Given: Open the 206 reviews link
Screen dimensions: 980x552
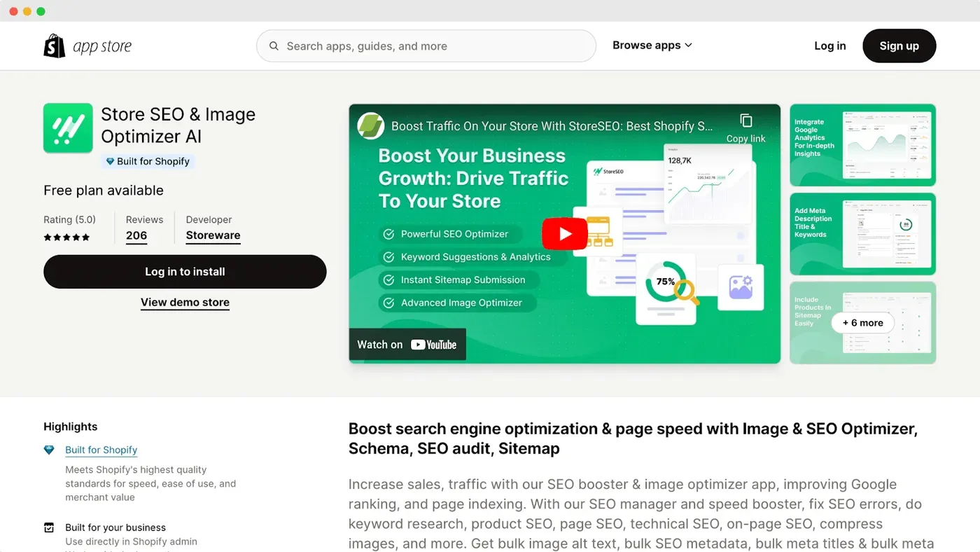Looking at the screenshot, I should click(136, 236).
